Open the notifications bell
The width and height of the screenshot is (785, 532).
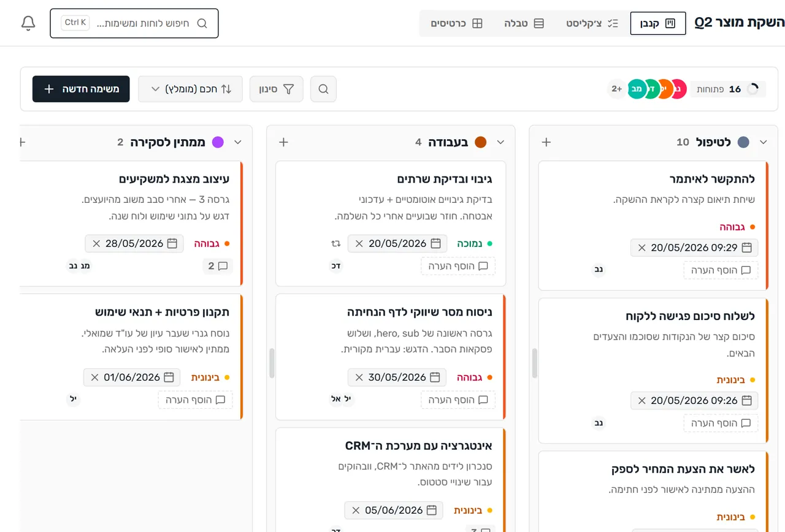tap(28, 23)
